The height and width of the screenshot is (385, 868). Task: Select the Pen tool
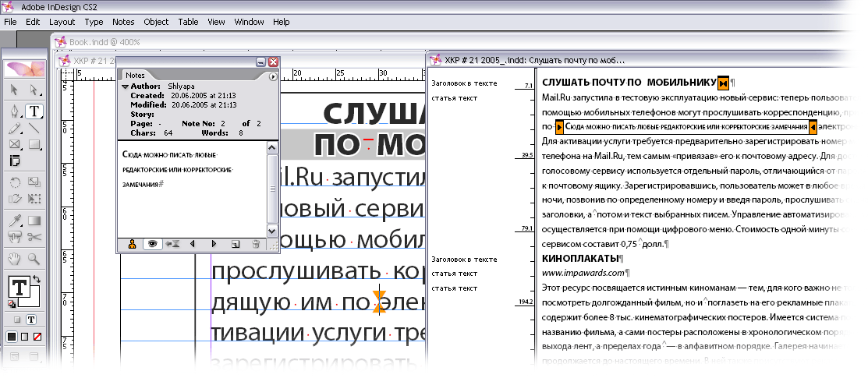[x=15, y=111]
